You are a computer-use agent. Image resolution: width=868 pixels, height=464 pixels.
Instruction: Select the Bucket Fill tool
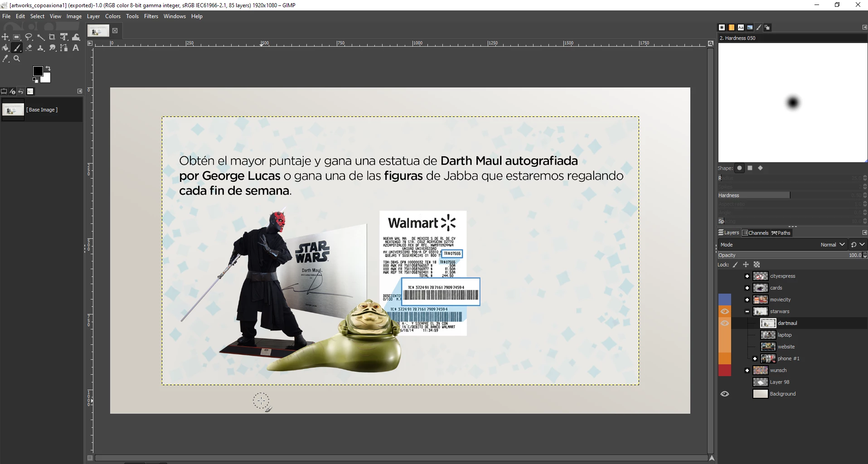pyautogui.click(x=5, y=48)
